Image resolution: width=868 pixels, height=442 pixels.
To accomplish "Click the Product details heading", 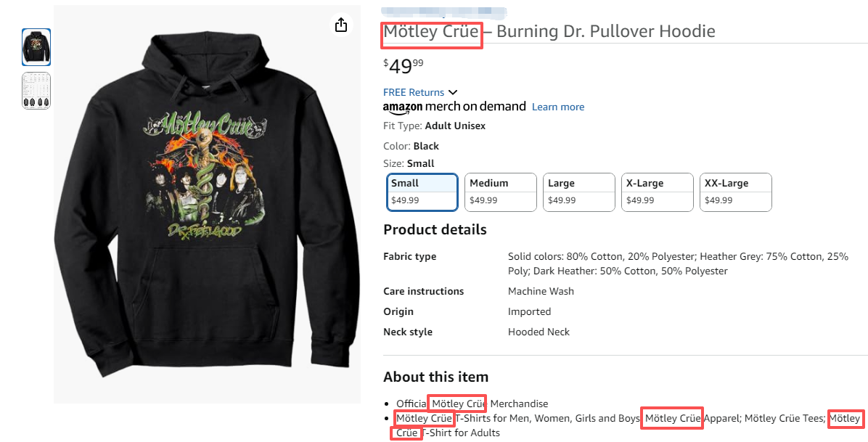I will click(435, 229).
